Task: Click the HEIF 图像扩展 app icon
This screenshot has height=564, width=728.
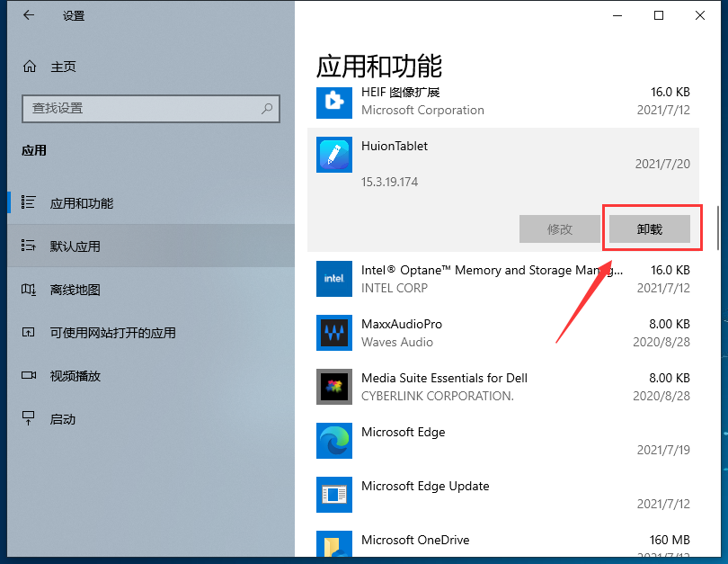Action: click(x=334, y=101)
